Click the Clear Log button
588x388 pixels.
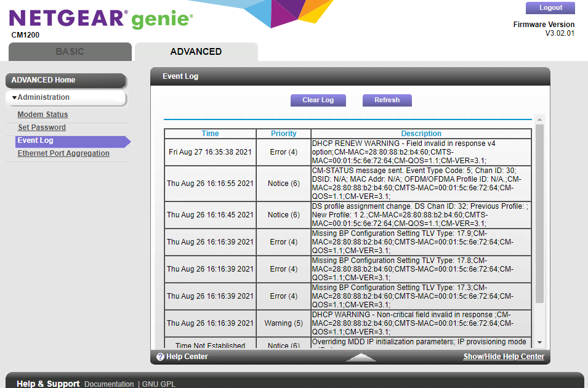[318, 100]
